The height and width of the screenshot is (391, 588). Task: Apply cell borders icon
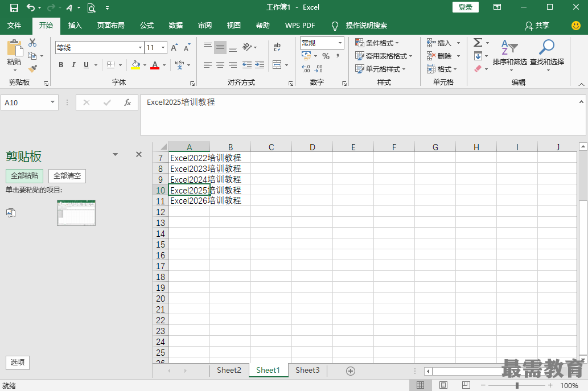[110, 65]
